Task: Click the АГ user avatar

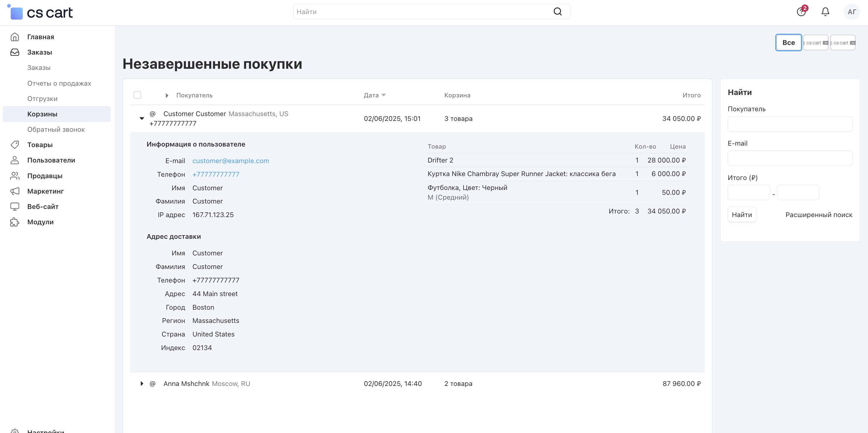Action: tap(851, 12)
